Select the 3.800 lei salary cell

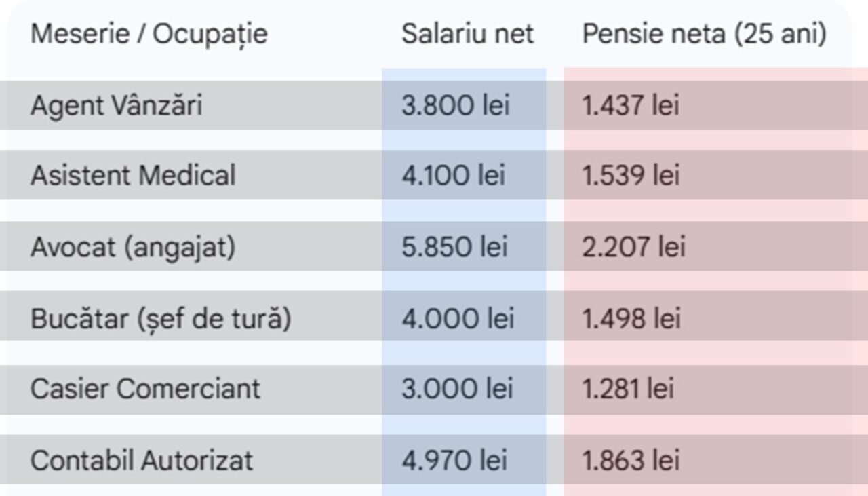coord(455,105)
